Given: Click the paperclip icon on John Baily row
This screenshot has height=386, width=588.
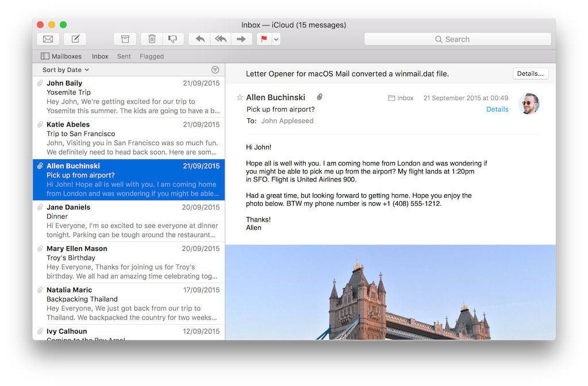Looking at the screenshot, I should 40,83.
